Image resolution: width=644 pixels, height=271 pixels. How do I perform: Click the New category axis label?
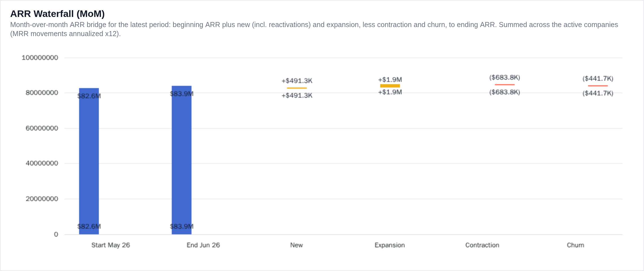coord(297,245)
